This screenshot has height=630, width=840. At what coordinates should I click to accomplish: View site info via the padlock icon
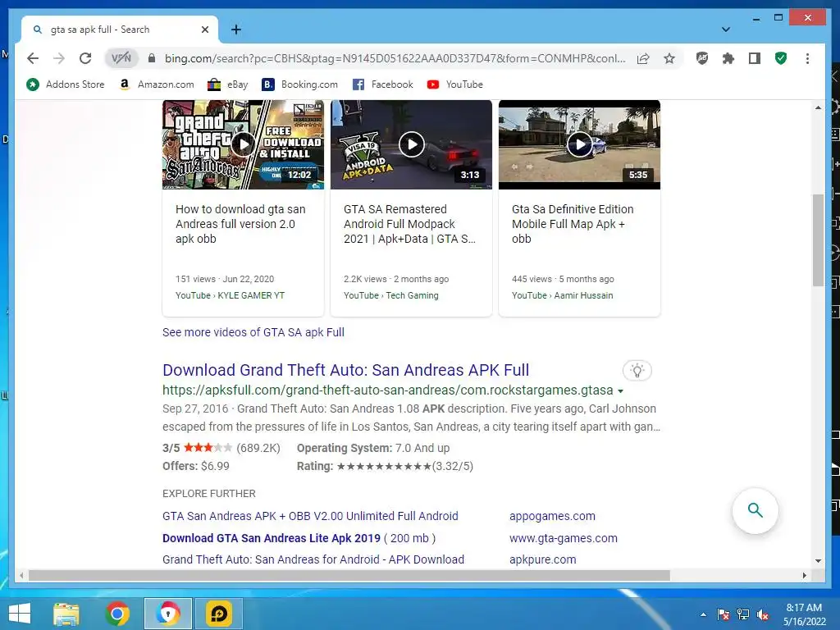(x=152, y=58)
